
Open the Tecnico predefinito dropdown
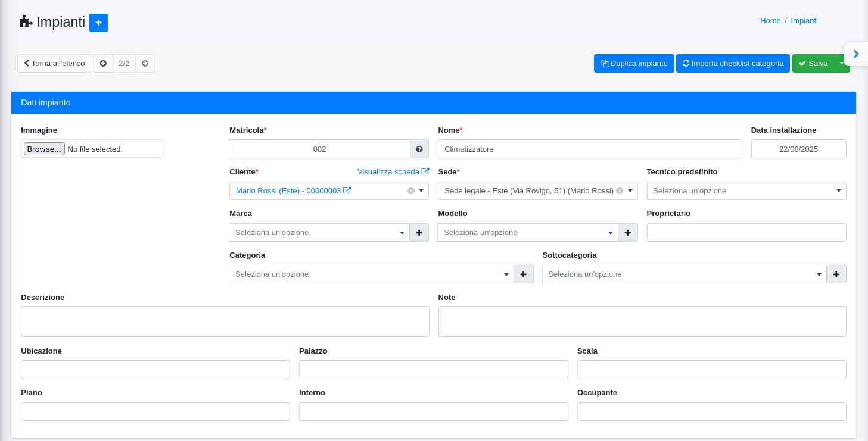click(746, 191)
